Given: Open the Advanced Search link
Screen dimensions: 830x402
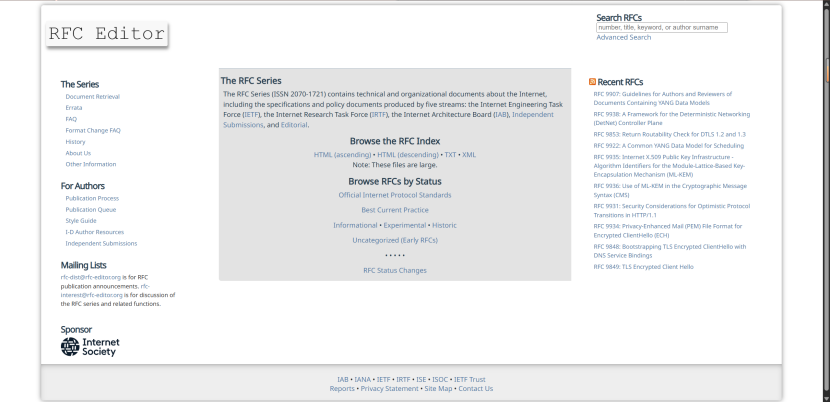Looking at the screenshot, I should pos(624,37).
